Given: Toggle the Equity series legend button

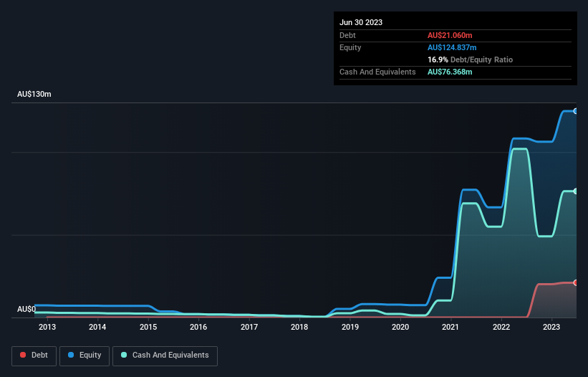Looking at the screenshot, I should coord(85,355).
